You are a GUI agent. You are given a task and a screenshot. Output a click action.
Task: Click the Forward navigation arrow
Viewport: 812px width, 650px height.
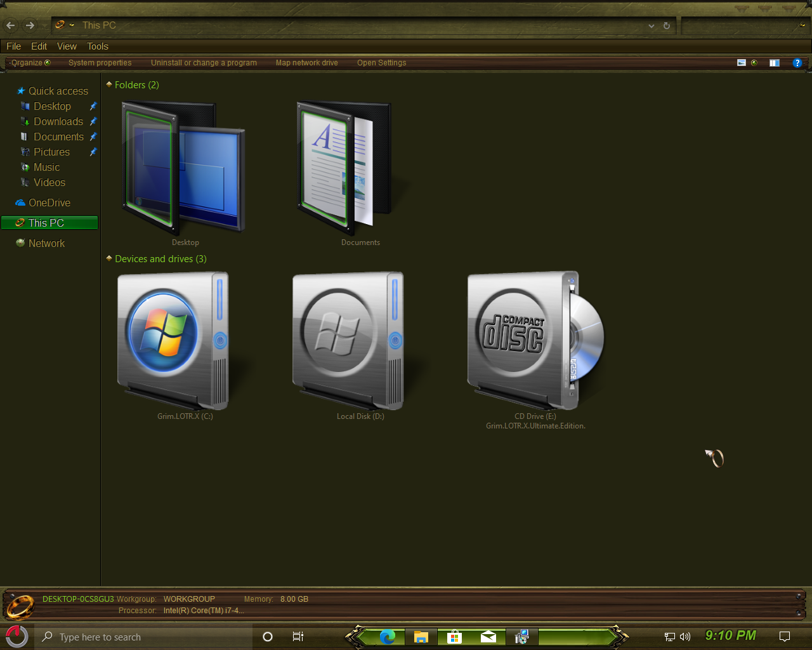(30, 25)
